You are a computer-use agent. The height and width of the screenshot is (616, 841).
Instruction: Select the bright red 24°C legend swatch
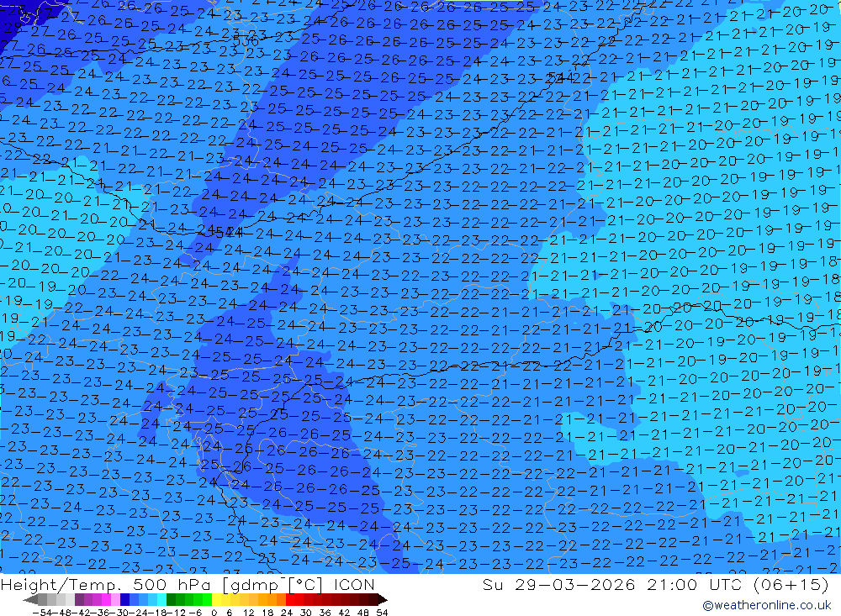[x=290, y=599]
